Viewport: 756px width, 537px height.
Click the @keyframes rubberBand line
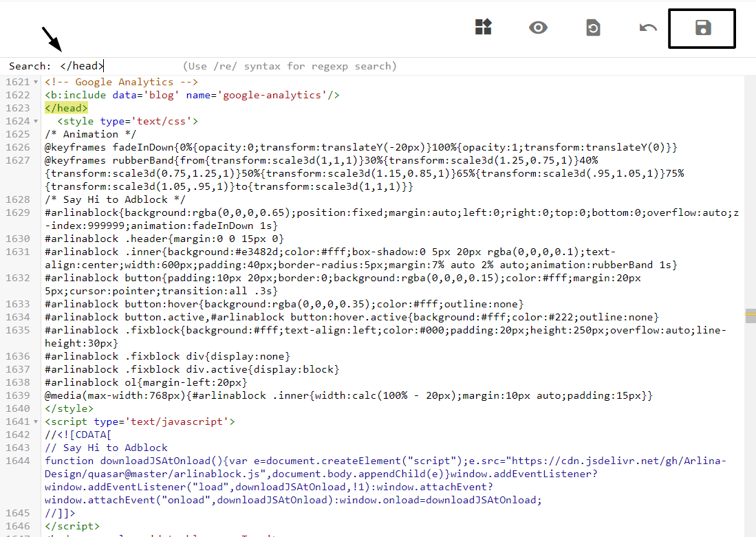pos(365,173)
